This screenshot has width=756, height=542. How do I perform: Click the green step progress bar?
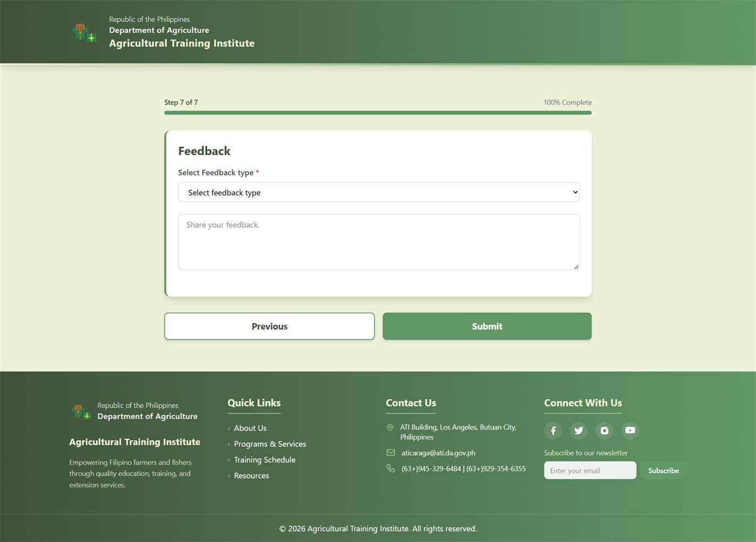tap(378, 113)
